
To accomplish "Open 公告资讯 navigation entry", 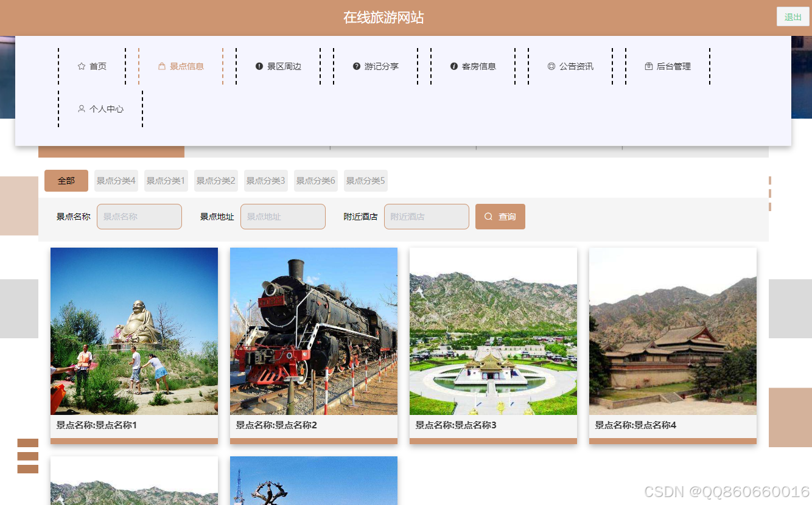I will 570,66.
